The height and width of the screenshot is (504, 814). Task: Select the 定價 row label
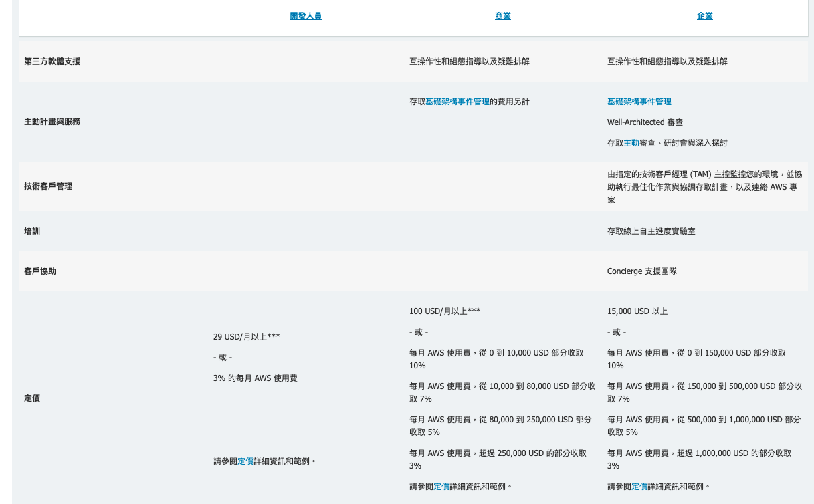[x=32, y=398]
